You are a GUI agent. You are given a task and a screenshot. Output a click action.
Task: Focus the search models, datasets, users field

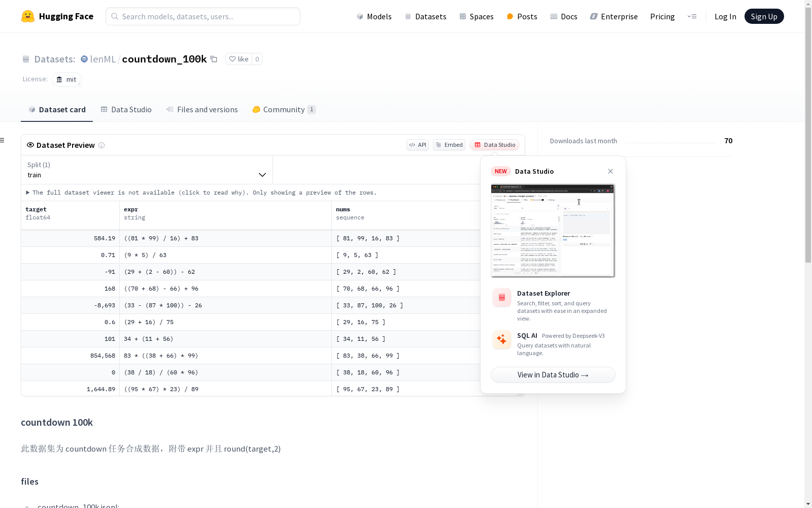203,16
